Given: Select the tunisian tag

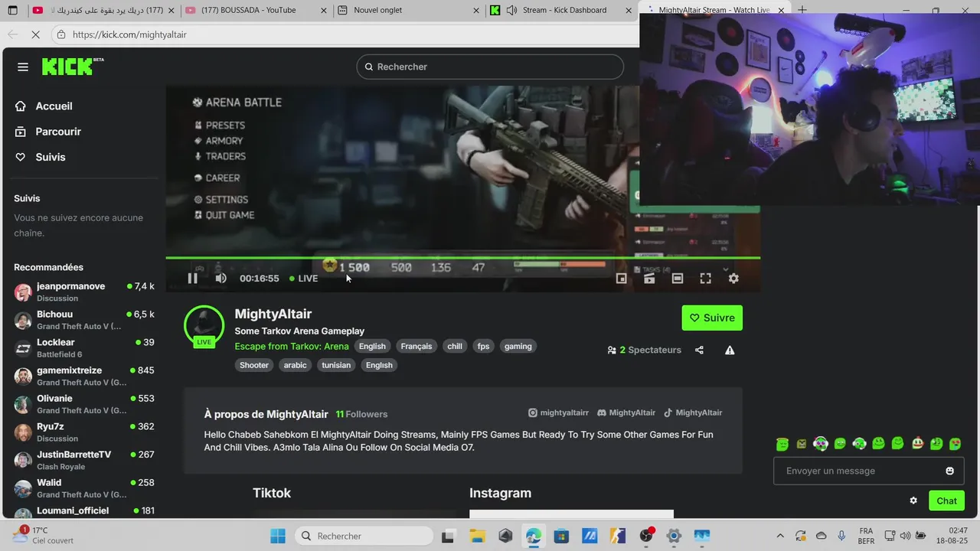Looking at the screenshot, I should [336, 365].
